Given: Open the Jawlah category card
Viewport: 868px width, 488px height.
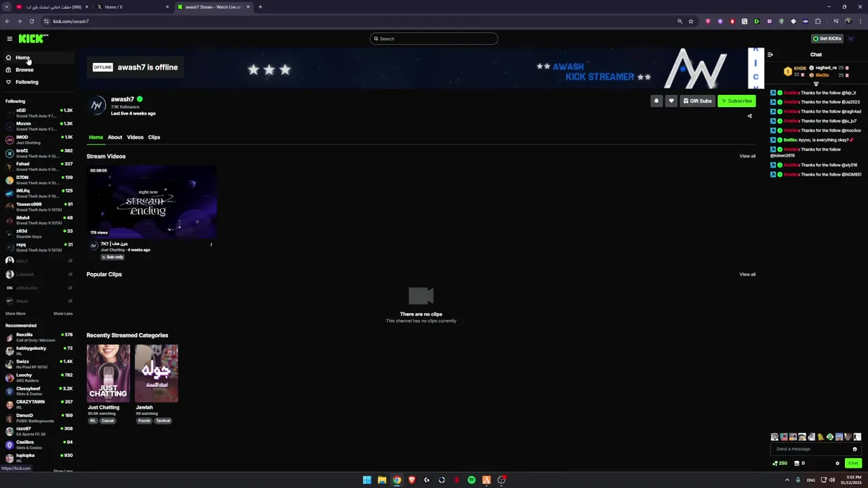Looking at the screenshot, I should point(157,373).
